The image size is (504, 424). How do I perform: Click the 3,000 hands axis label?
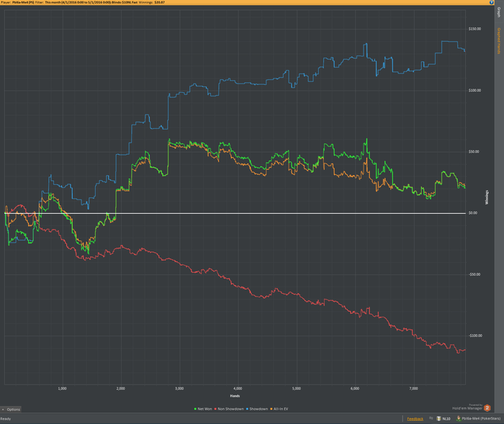179,389
